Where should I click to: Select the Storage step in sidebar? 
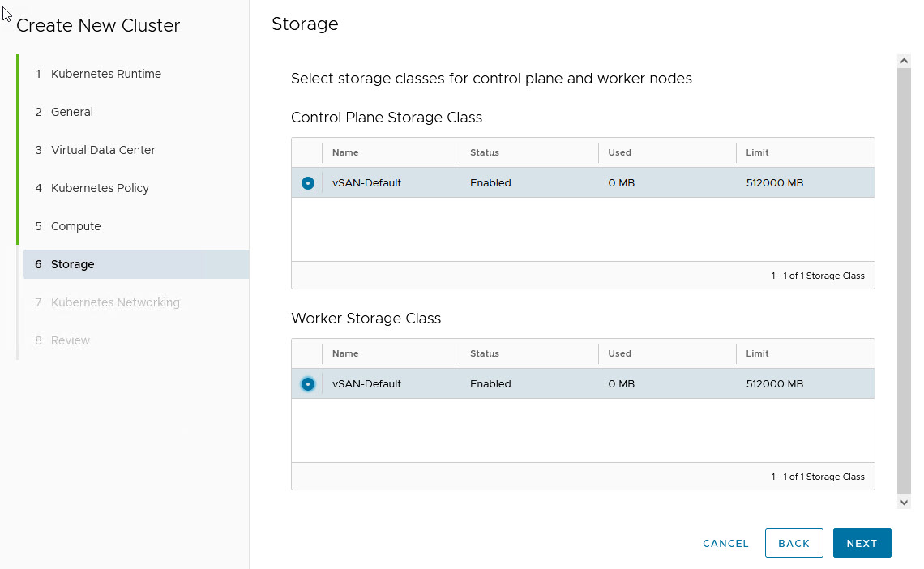point(73,264)
